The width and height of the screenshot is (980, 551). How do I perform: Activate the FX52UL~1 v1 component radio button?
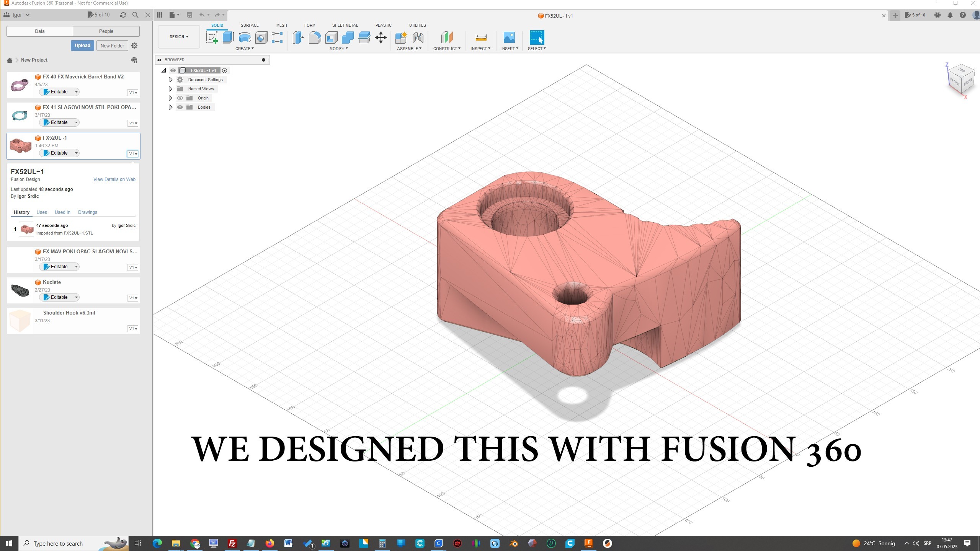225,70
